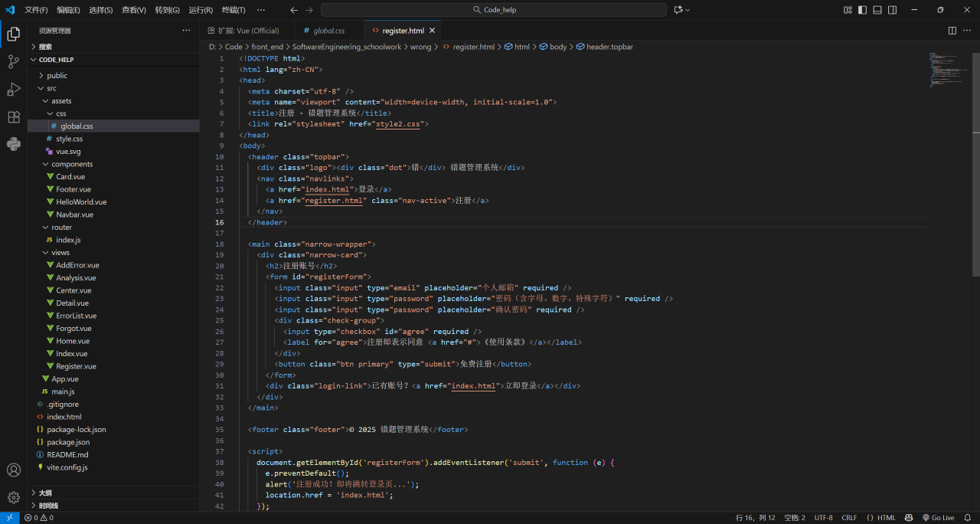
Task: Open the 编辑(E) menu
Action: point(68,10)
